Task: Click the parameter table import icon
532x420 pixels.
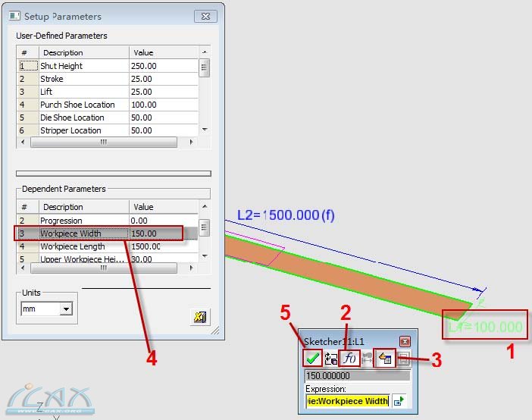Action: click(x=385, y=358)
